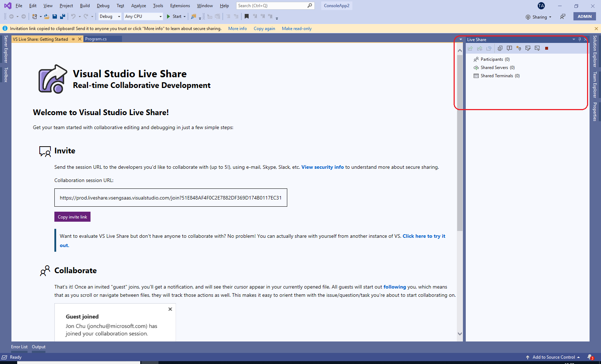Click the Focus Participants icon in Live Share toolbar
This screenshot has width=601, height=364.
coord(500,48)
